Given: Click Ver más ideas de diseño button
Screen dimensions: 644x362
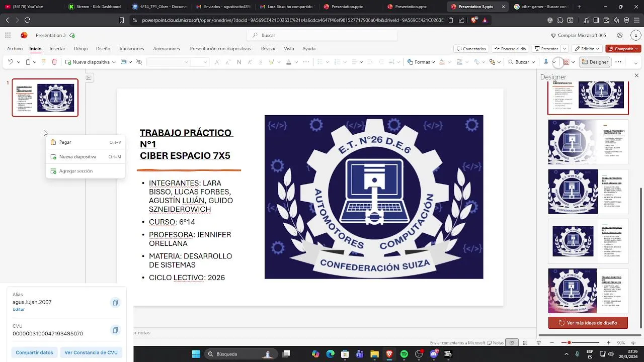Looking at the screenshot, I should (588, 323).
